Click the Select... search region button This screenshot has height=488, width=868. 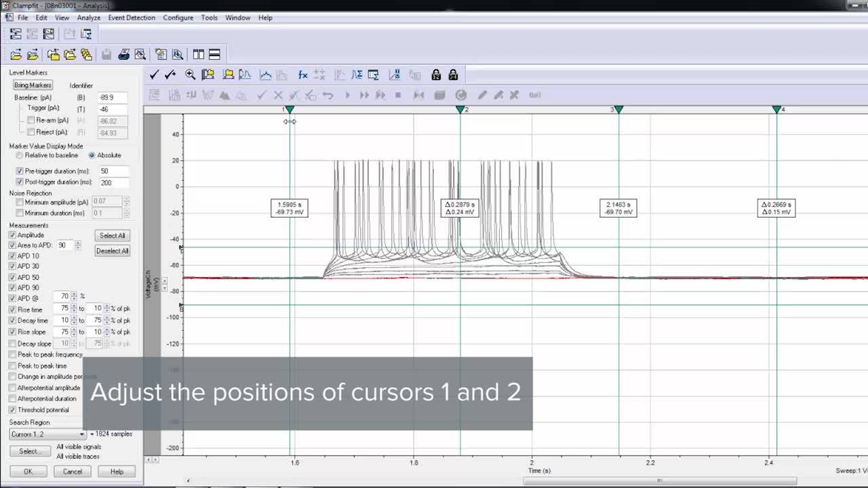click(x=29, y=451)
